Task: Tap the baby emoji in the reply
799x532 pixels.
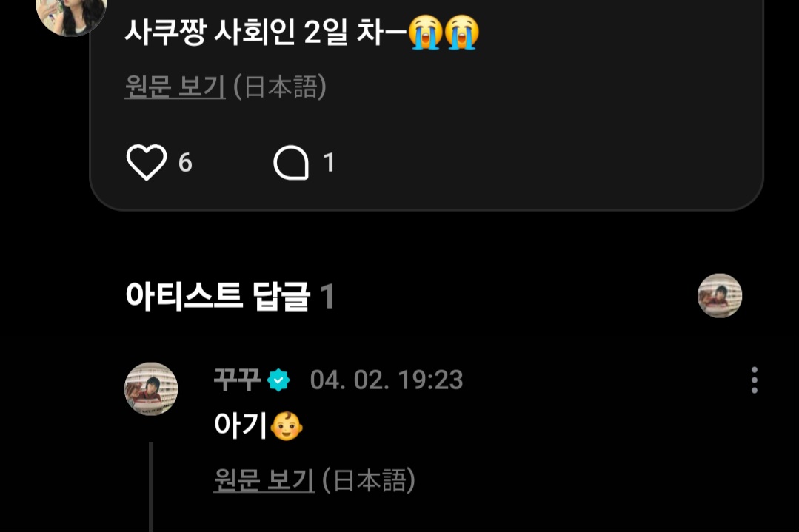Action: tap(287, 425)
